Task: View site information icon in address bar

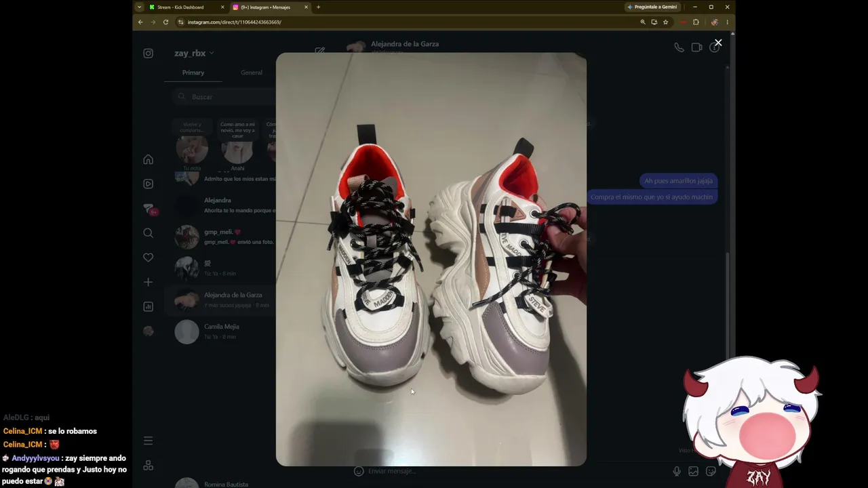Action: tap(181, 22)
